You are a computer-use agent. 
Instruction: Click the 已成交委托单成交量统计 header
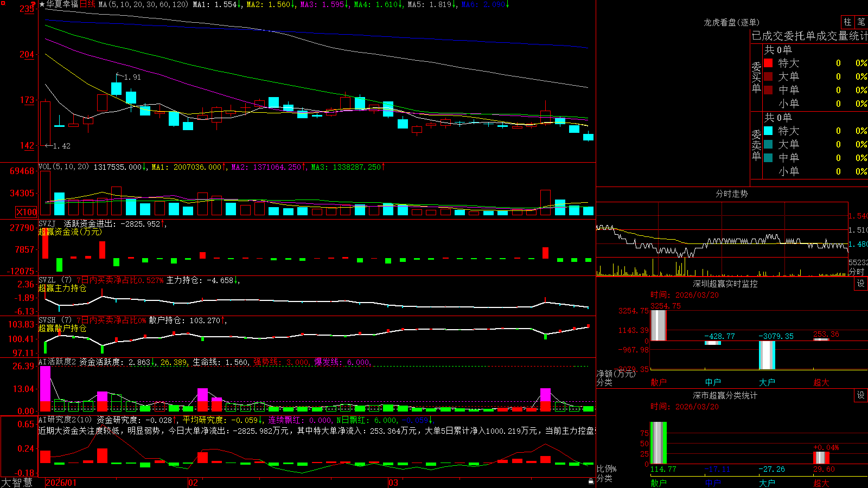pyautogui.click(x=809, y=36)
